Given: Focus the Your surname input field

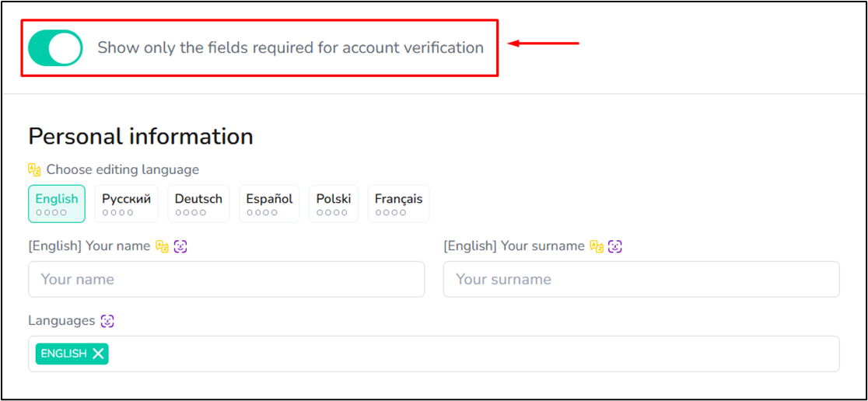Looking at the screenshot, I should pos(642,279).
